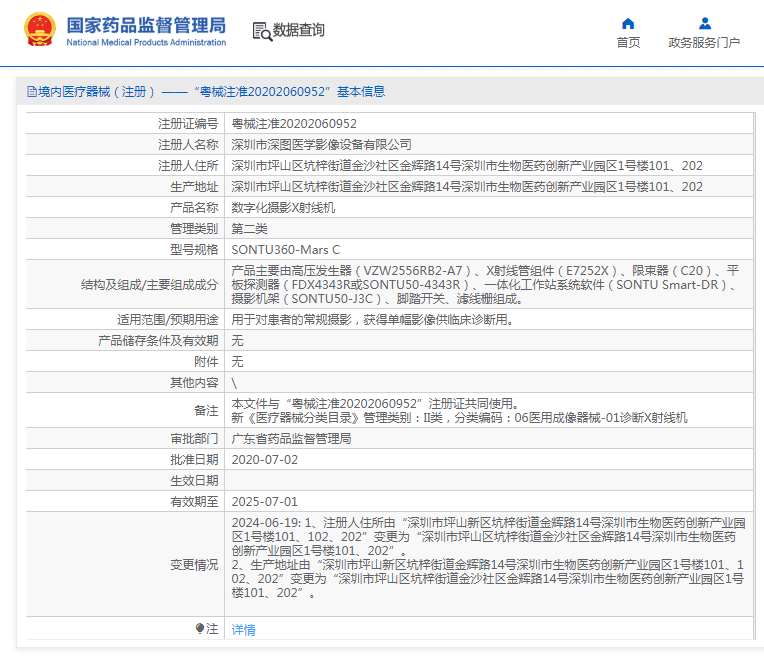This screenshot has width=764, height=656.
Task: Click the 备注 remark text
Action: (x=459, y=410)
